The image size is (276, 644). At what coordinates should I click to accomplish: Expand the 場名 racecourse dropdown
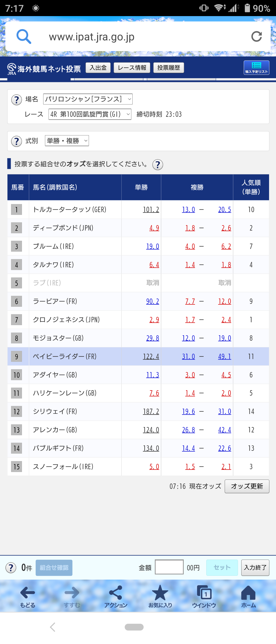tap(88, 99)
